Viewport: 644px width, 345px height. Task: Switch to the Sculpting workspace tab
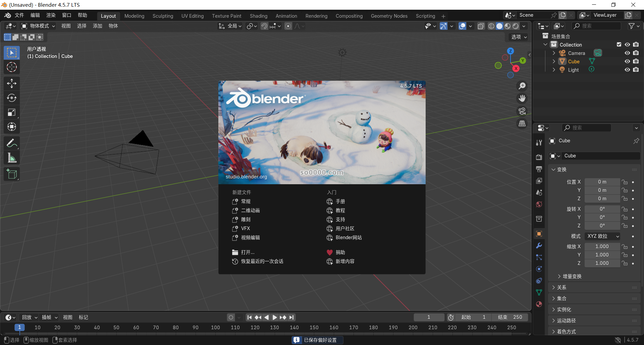click(x=163, y=16)
